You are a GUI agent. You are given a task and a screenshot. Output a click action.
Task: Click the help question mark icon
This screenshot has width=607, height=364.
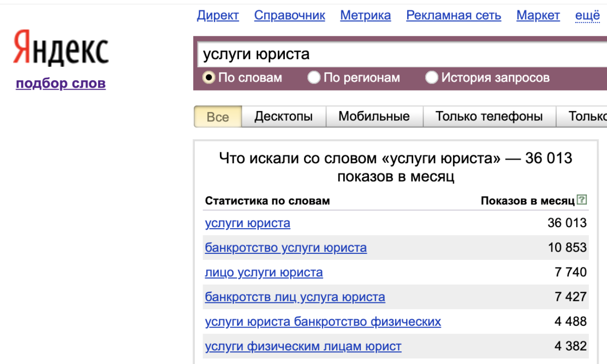click(x=581, y=200)
